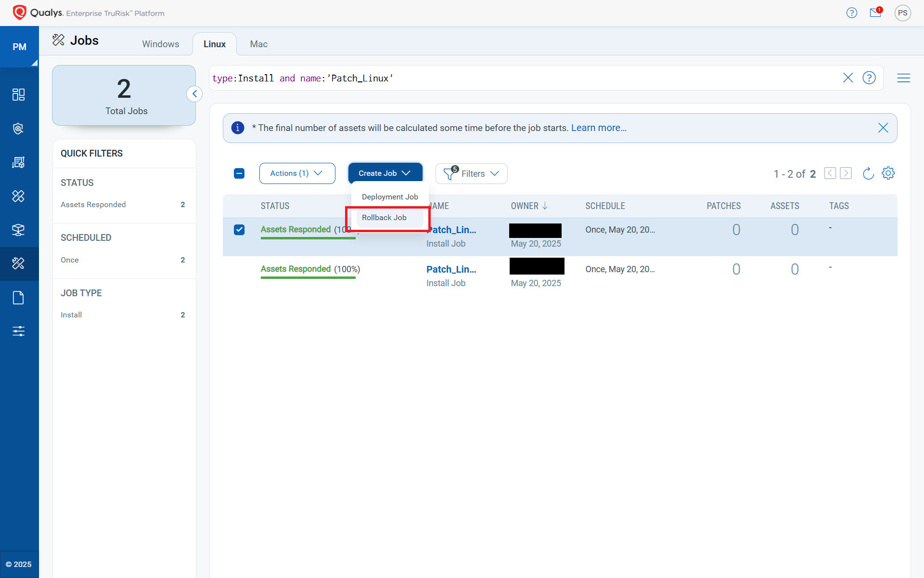Open the PS user profile avatar
924x578 pixels.
pos(902,13)
